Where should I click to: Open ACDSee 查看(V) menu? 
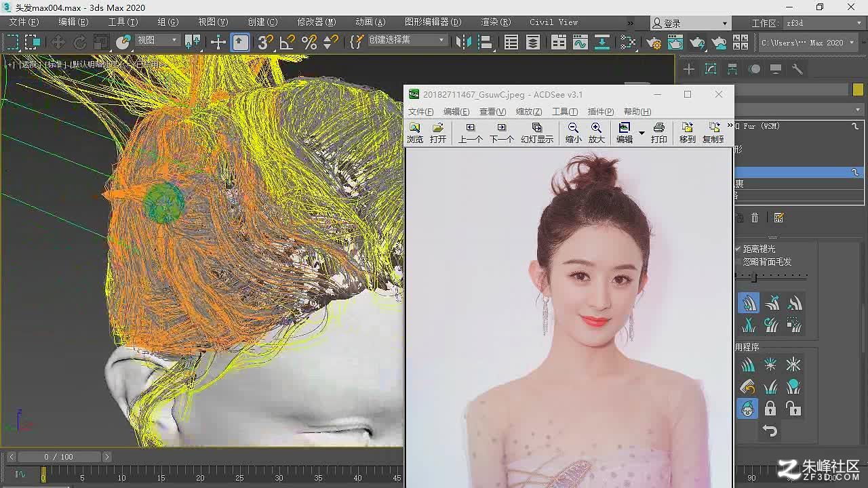pyautogui.click(x=492, y=112)
